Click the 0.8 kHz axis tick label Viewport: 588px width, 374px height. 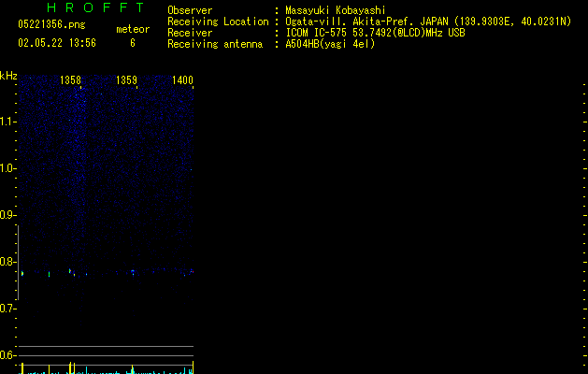coord(7,262)
